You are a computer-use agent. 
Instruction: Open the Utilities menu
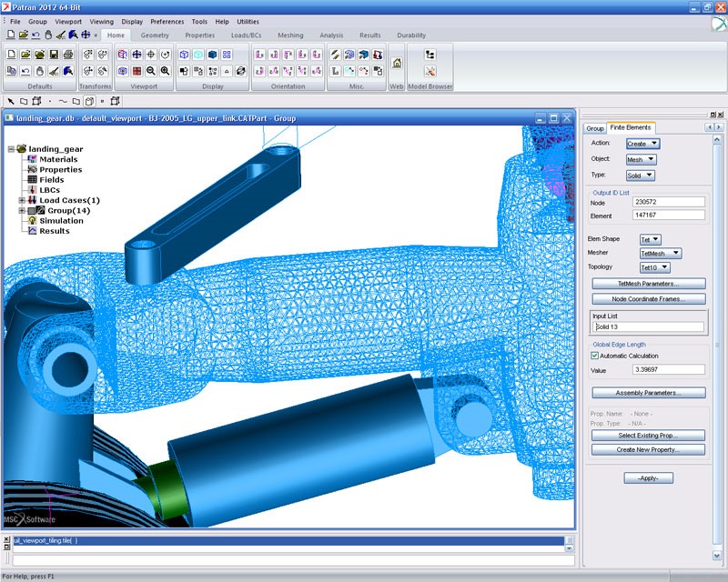tap(248, 21)
